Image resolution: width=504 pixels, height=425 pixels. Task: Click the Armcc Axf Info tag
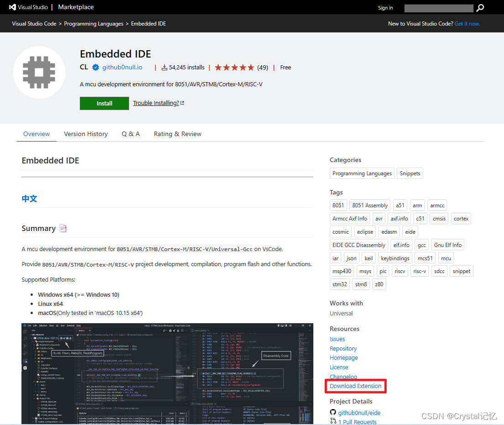click(350, 219)
